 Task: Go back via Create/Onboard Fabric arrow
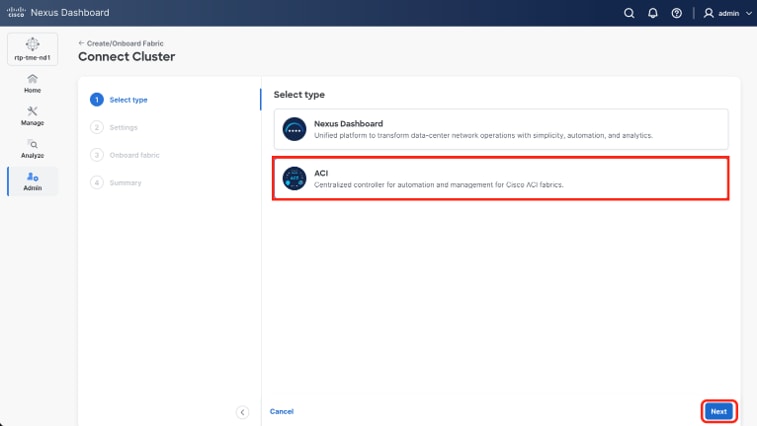[81, 43]
